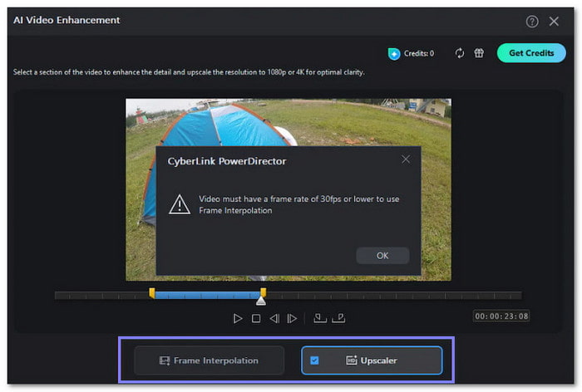Dismiss the CyberLink PowerDirector dialog with X

click(406, 159)
